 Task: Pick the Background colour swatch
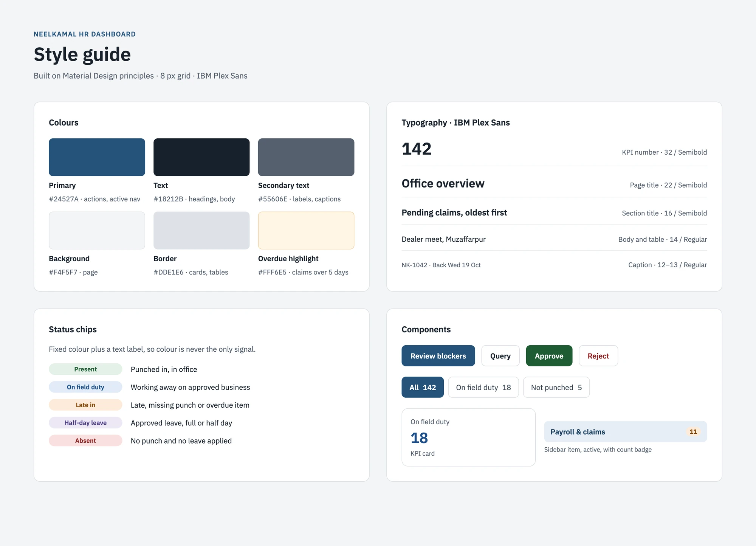(x=97, y=231)
